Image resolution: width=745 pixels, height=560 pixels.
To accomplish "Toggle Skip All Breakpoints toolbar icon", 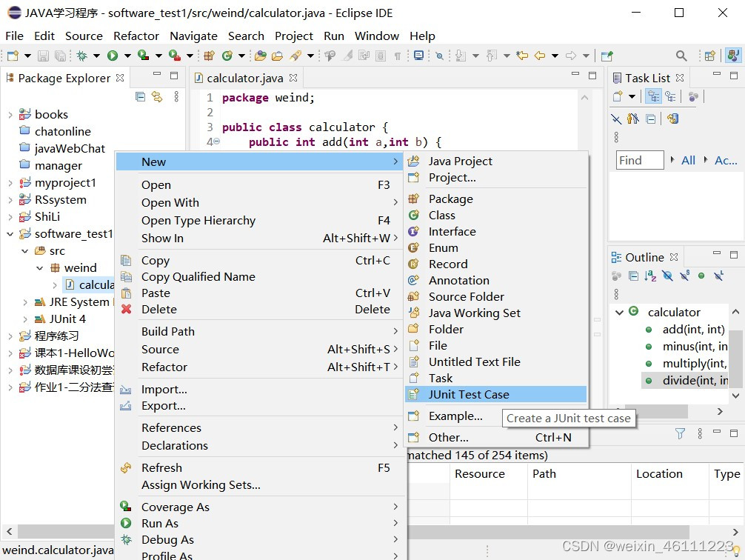I will (439, 56).
